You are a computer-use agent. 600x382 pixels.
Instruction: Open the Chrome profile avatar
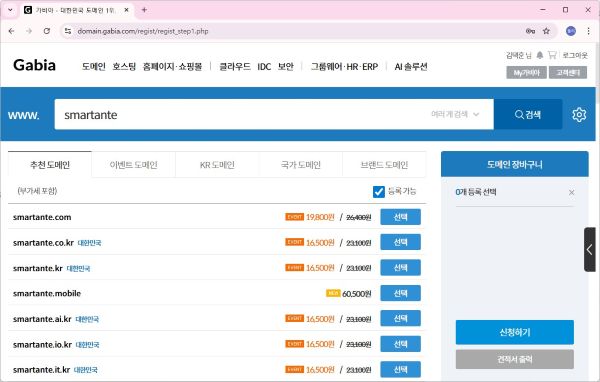571,31
